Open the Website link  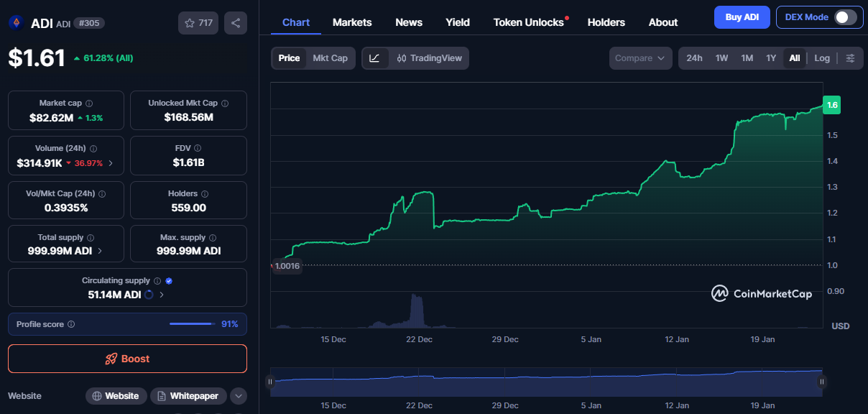[116, 396]
